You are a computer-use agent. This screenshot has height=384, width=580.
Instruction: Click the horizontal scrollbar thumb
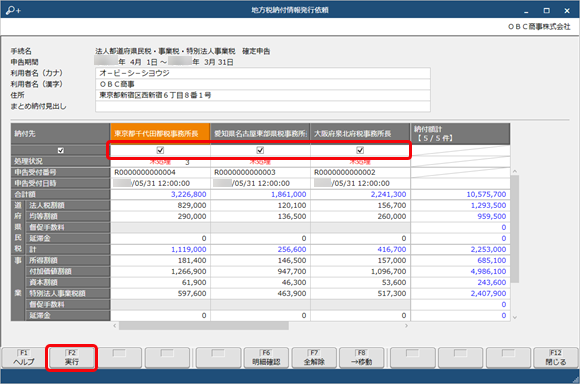204,326
